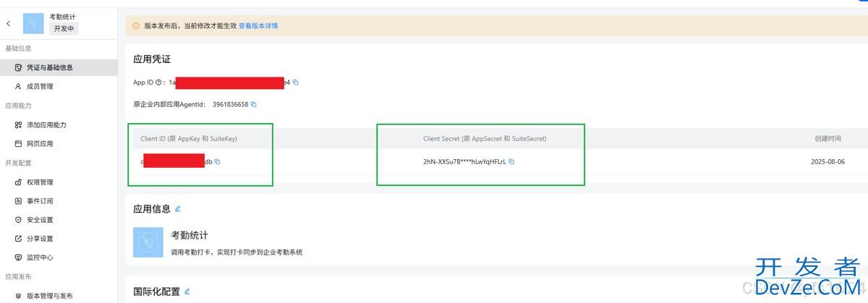868x303 pixels.
Task: Edit the 国际化配置 section
Action: coord(187,291)
